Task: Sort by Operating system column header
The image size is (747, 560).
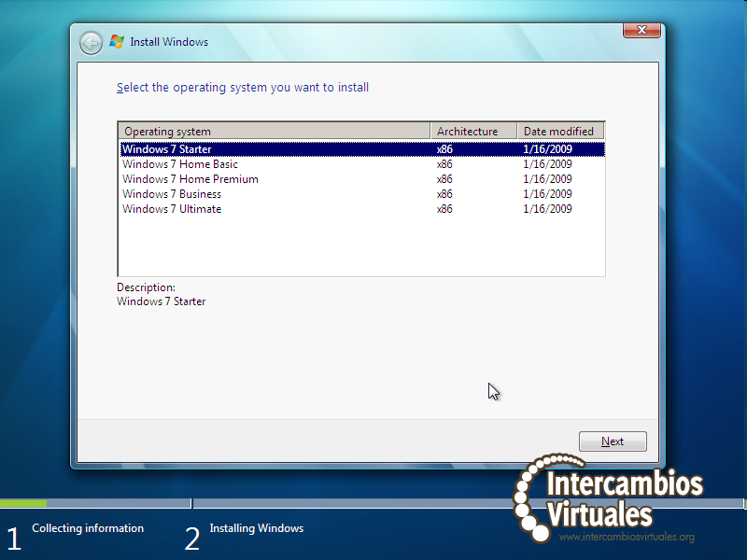Action: pyautogui.click(x=275, y=131)
